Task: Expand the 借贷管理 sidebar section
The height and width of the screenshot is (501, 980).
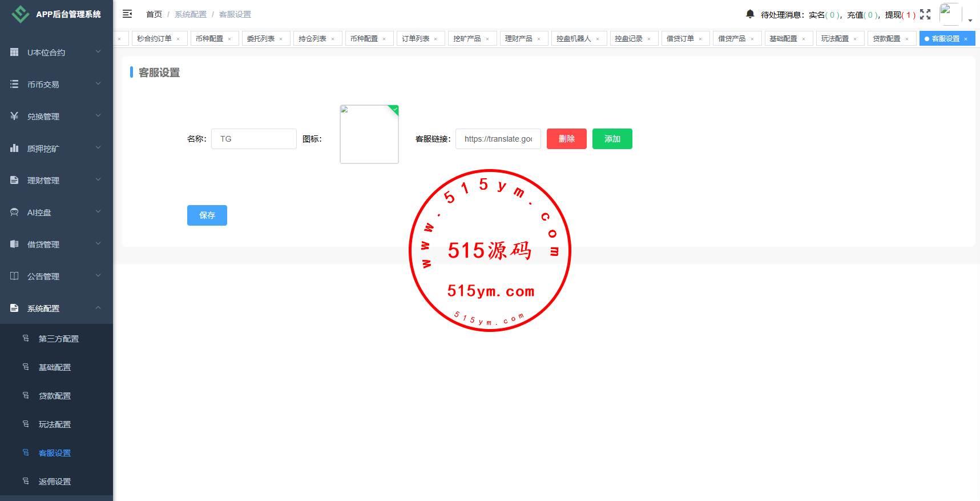Action: tap(56, 244)
